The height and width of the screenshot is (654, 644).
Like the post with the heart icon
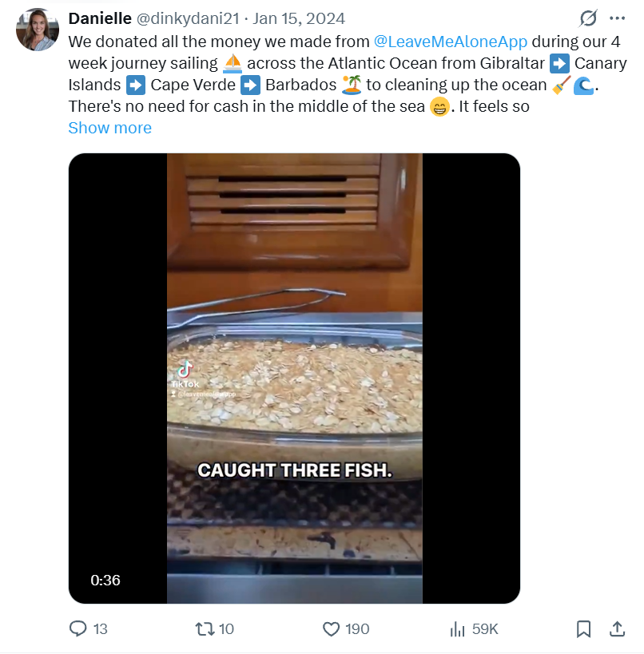click(x=332, y=628)
